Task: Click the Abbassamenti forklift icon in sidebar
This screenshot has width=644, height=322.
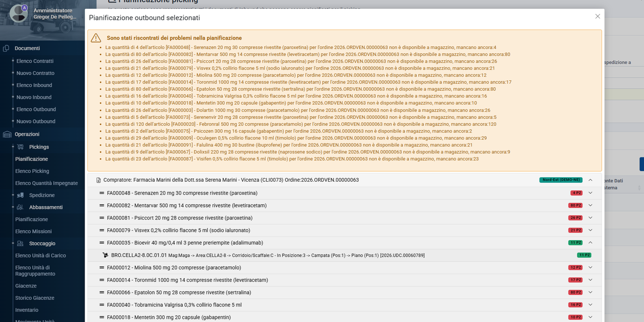Action: [x=20, y=207]
